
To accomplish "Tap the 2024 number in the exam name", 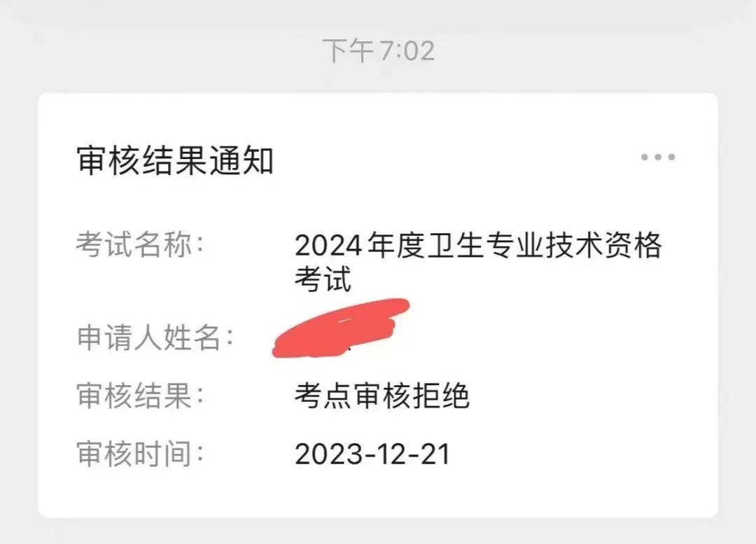I will tap(328, 246).
